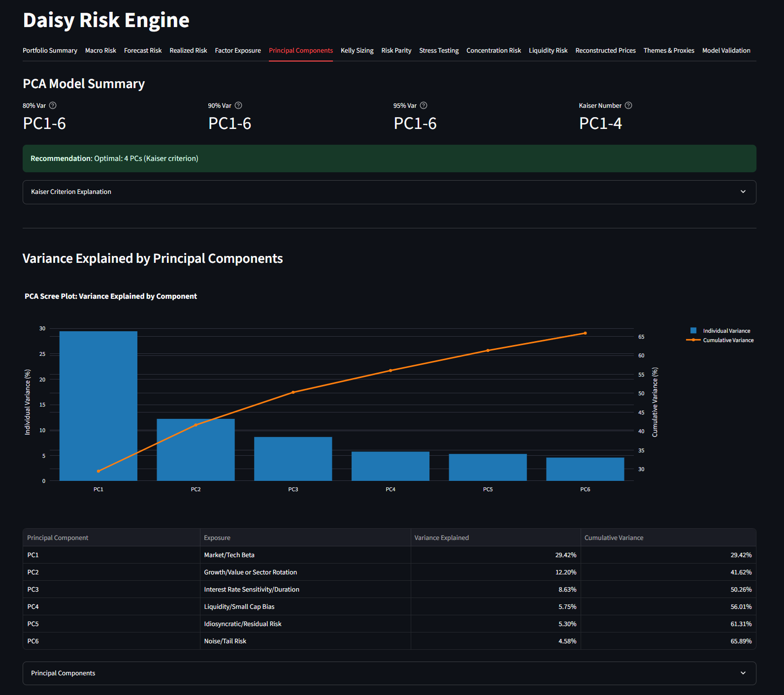Select the Liquidity Risk tab
The width and height of the screenshot is (784, 695).
tap(548, 51)
